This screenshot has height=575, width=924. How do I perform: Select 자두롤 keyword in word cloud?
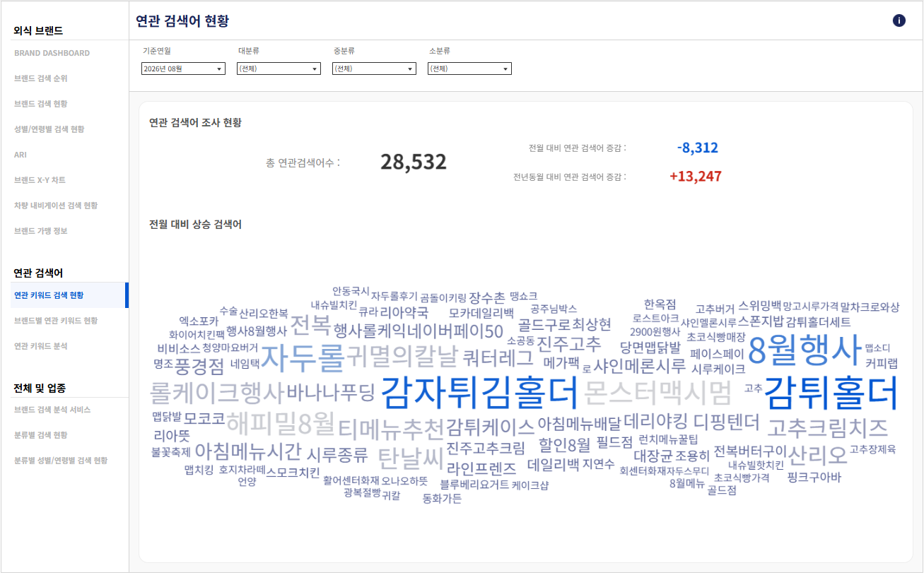[x=303, y=357]
